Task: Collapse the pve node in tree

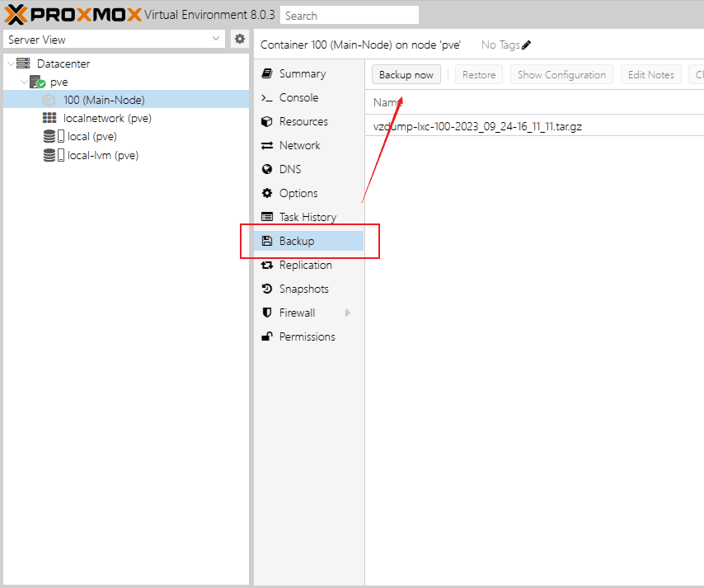Action: pyautogui.click(x=24, y=82)
